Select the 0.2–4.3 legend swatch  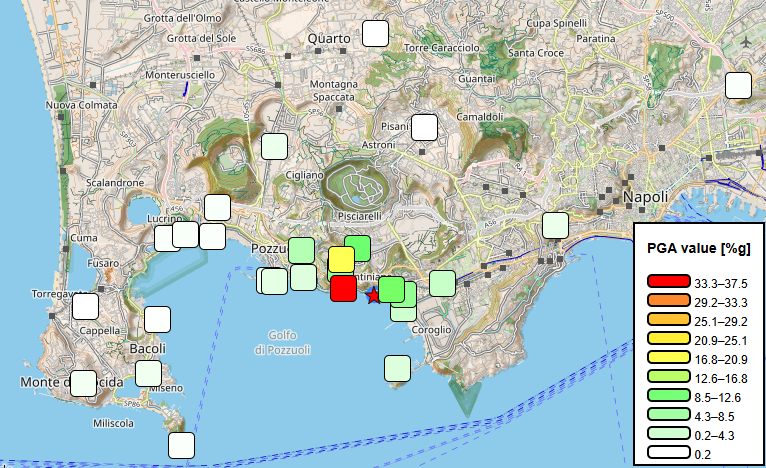(x=669, y=433)
